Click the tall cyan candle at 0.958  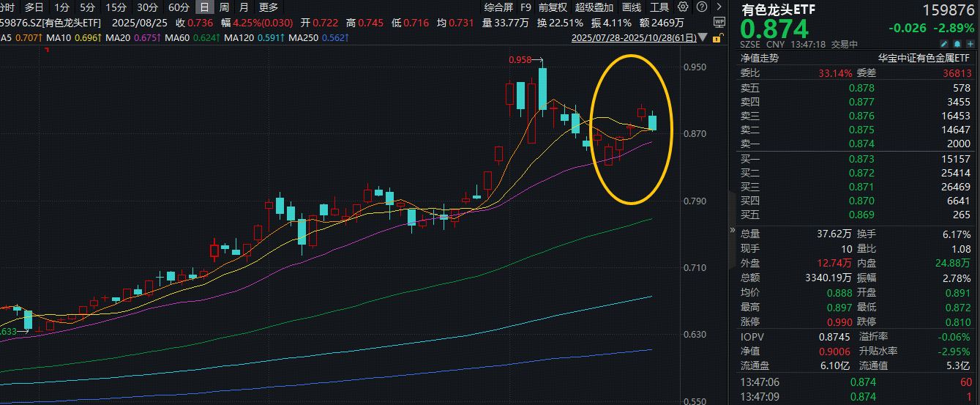(543, 89)
